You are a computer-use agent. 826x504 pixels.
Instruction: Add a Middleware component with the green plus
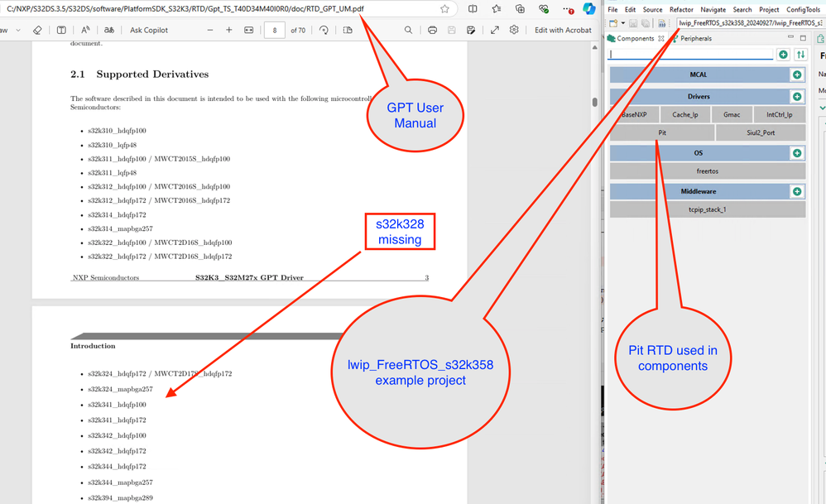[797, 191]
